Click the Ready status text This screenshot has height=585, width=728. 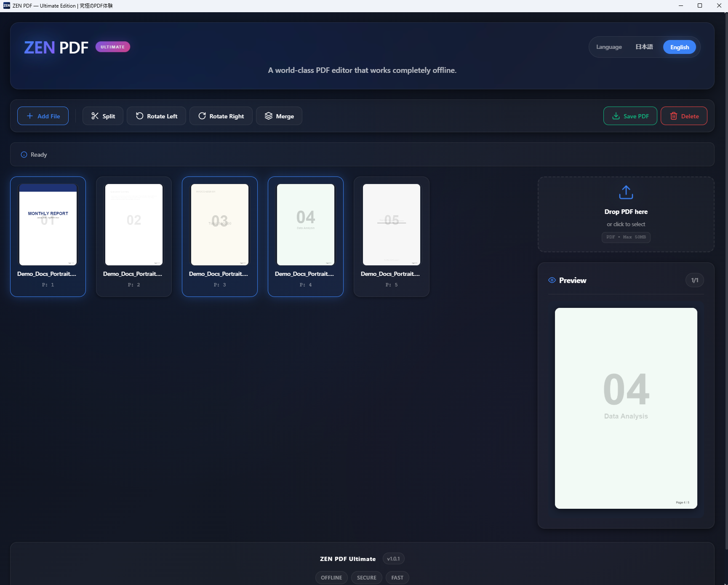coord(39,155)
